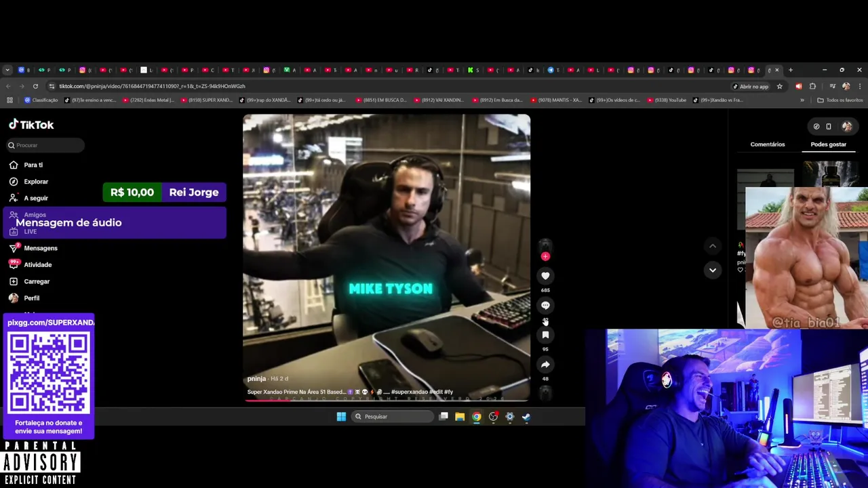Click the phone app icon at top right

pos(828,126)
